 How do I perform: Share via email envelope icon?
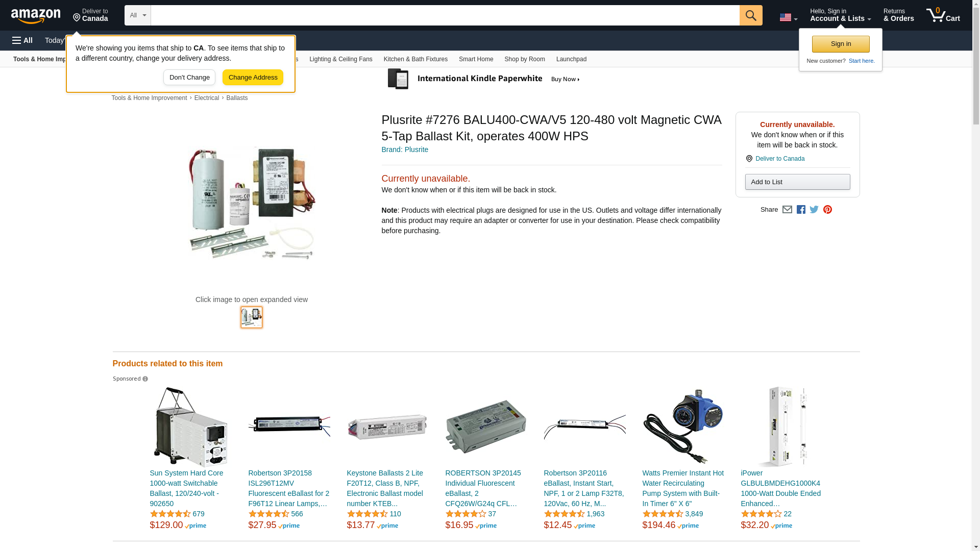(787, 210)
